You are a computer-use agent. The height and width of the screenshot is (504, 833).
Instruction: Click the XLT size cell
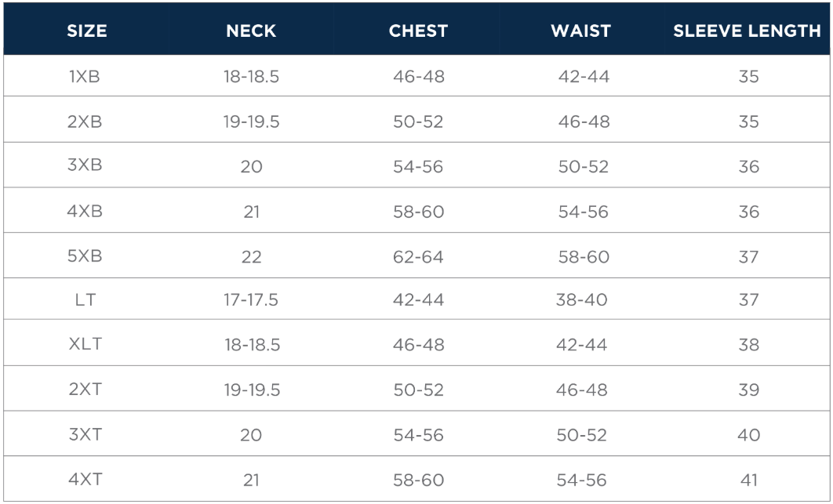point(85,344)
